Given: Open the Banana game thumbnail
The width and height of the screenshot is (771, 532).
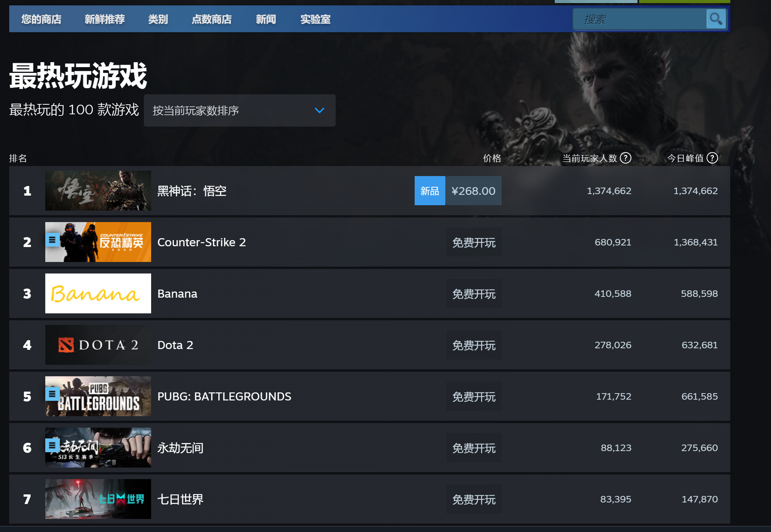Looking at the screenshot, I should point(98,293).
